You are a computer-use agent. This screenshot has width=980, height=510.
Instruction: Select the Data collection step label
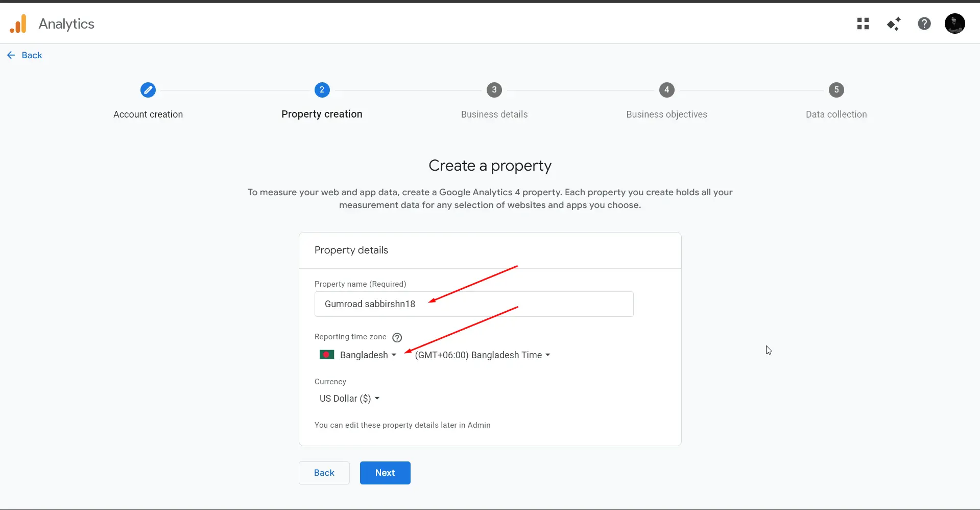(836, 114)
